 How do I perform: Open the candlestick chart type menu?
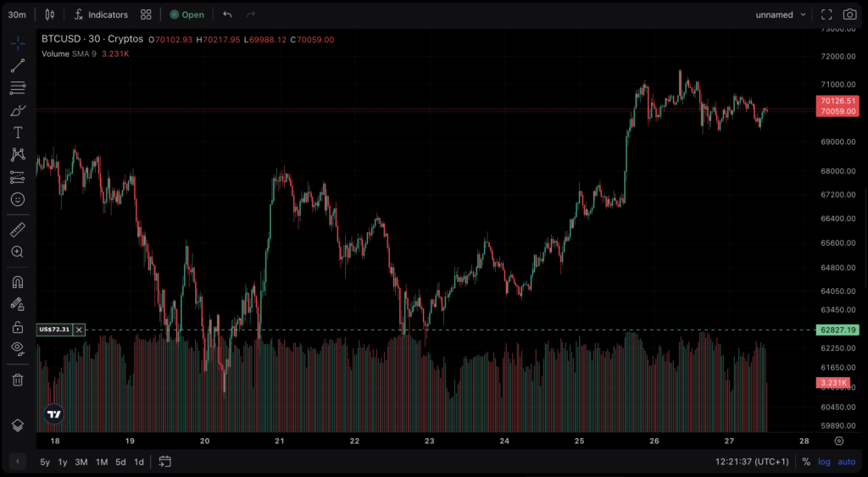(49, 14)
